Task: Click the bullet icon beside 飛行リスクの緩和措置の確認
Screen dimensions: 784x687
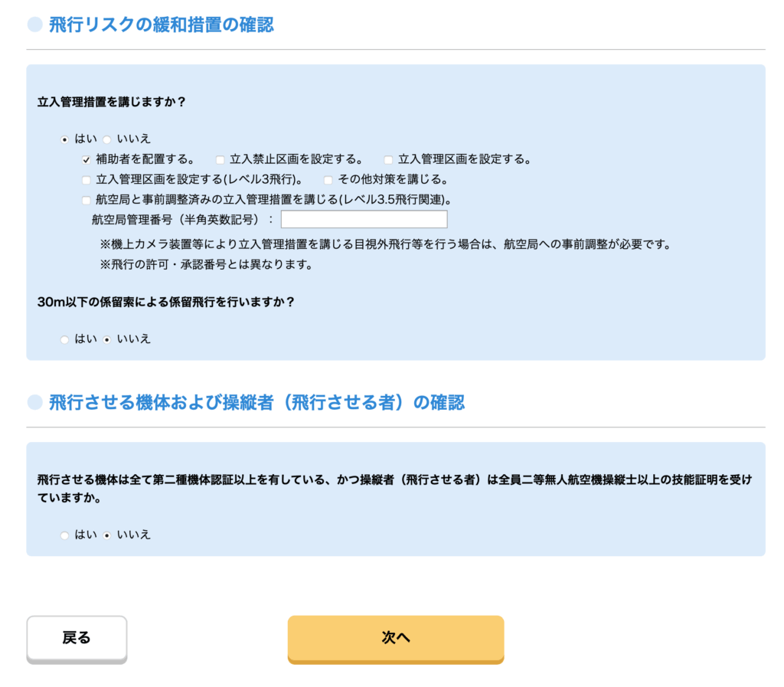Action: [34, 25]
